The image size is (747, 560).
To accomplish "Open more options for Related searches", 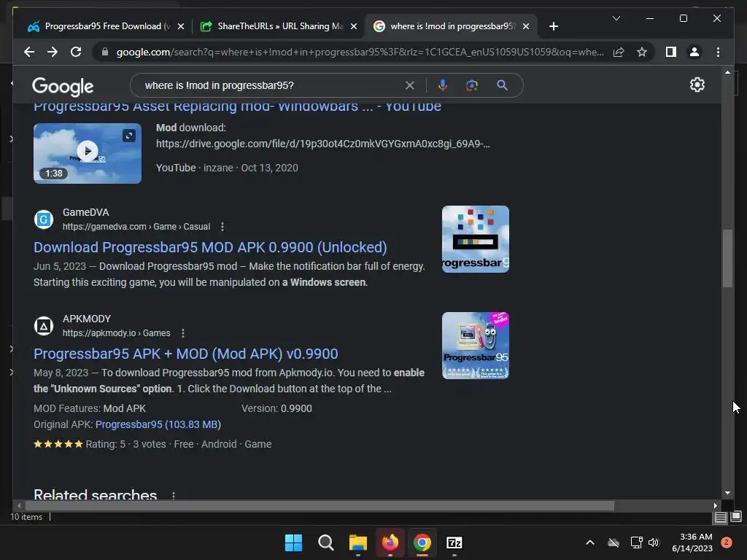I will pos(174,496).
